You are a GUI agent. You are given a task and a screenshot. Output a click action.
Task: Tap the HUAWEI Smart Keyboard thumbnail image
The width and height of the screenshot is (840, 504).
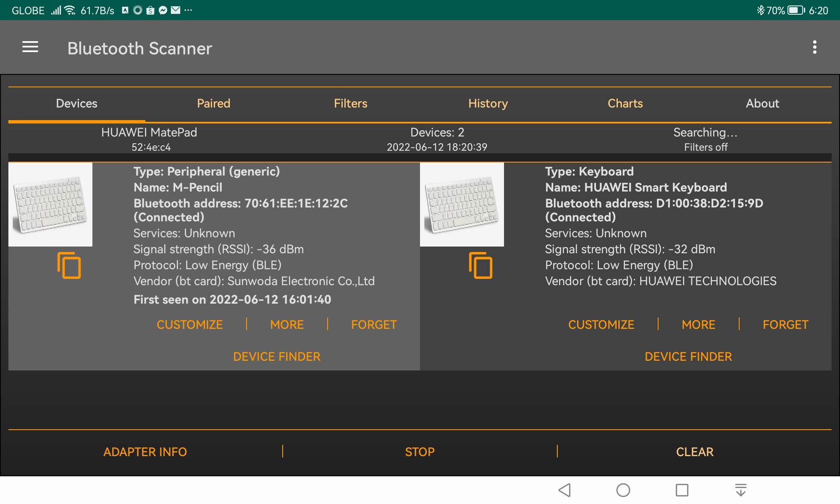[x=462, y=205]
